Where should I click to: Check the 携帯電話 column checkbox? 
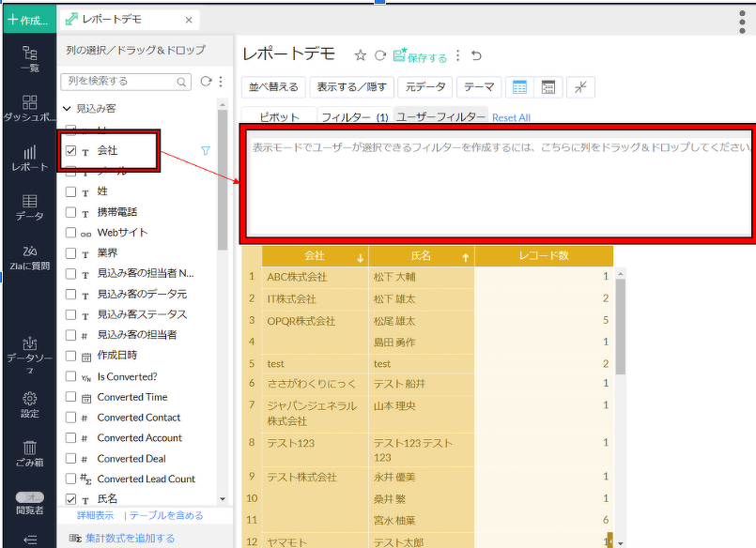(70, 212)
